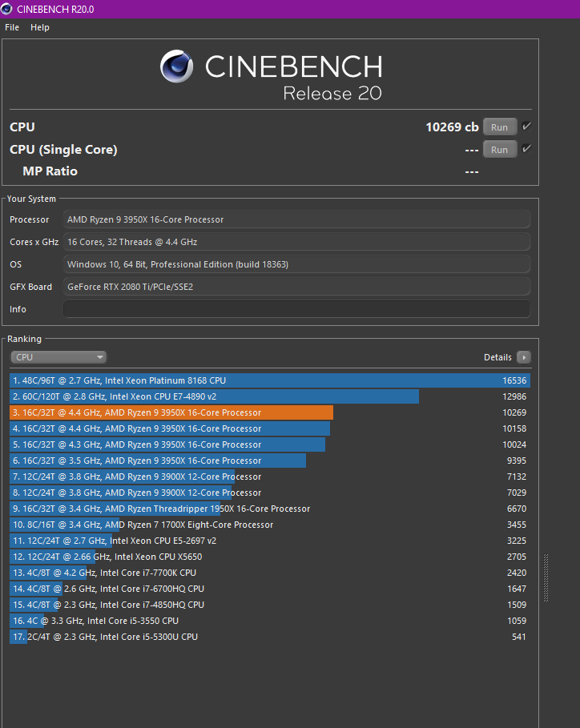Select the Processor name field
The image size is (580, 728).
tap(296, 219)
